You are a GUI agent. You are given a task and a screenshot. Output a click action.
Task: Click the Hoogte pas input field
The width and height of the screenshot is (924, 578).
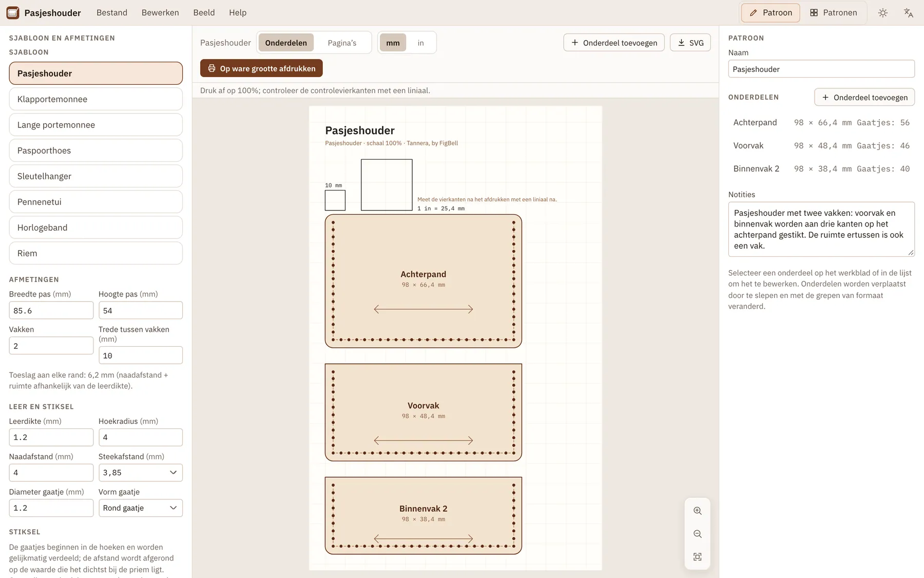coord(141,310)
